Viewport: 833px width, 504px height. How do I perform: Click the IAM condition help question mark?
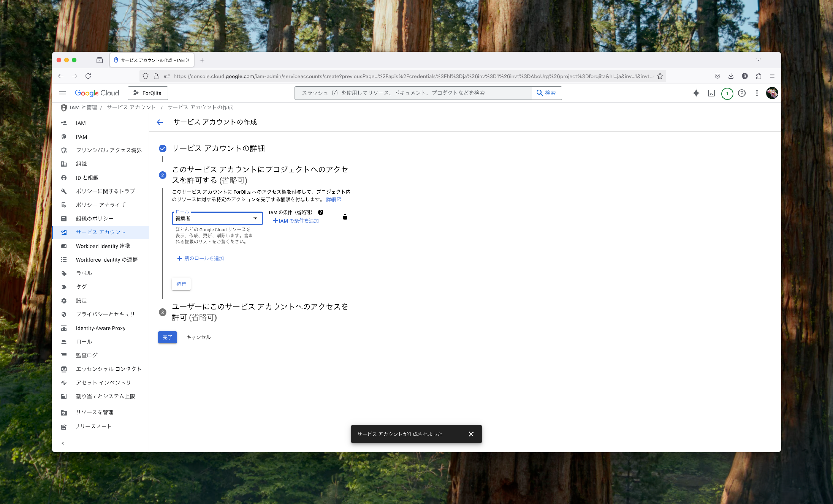pyautogui.click(x=321, y=213)
